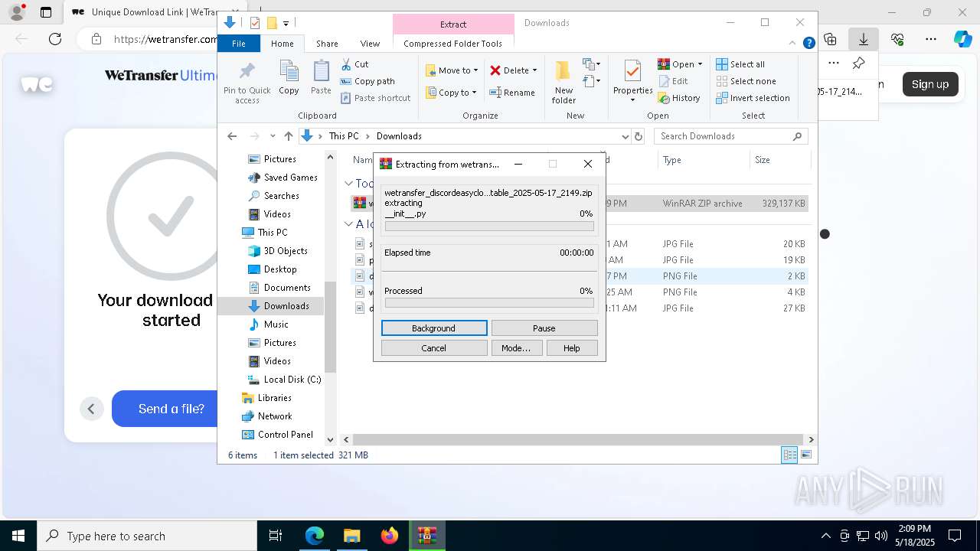This screenshot has height=551, width=980.
Task: Open address bar history dropdown
Action: point(625,136)
